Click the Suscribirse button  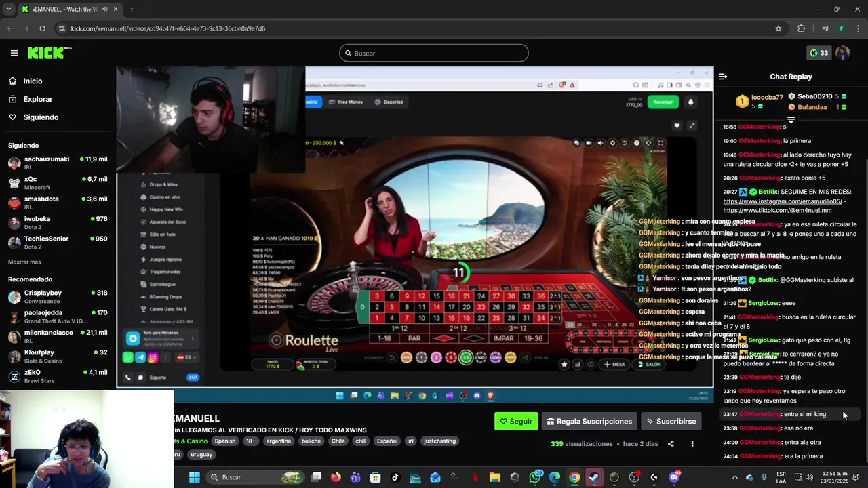[671, 421]
